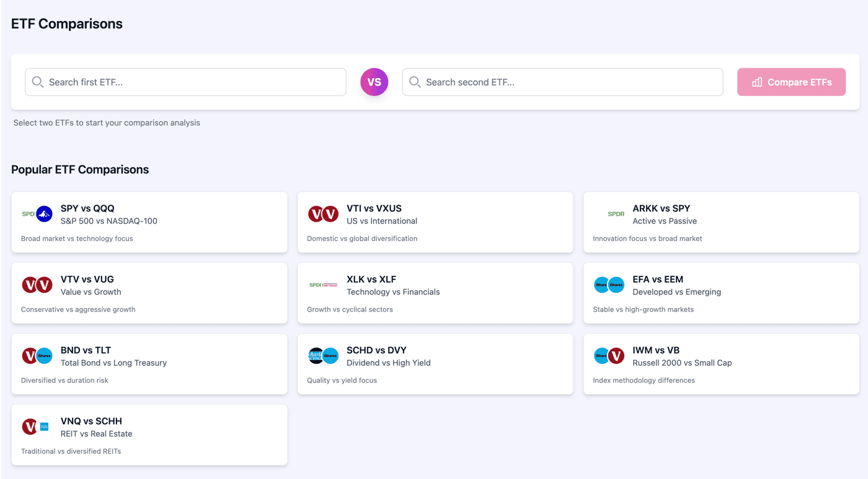Click the Schwab logo on SCHD vs DVY card

[x=316, y=356]
